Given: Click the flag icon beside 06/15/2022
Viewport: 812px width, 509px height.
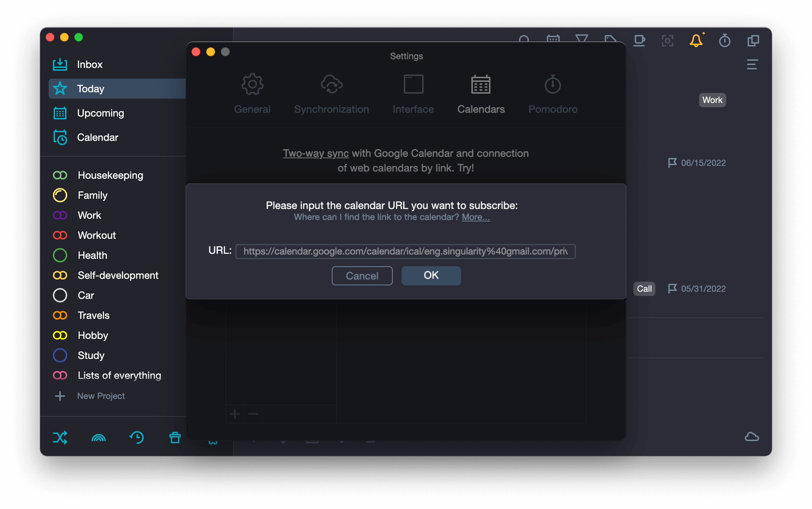Looking at the screenshot, I should click(672, 163).
